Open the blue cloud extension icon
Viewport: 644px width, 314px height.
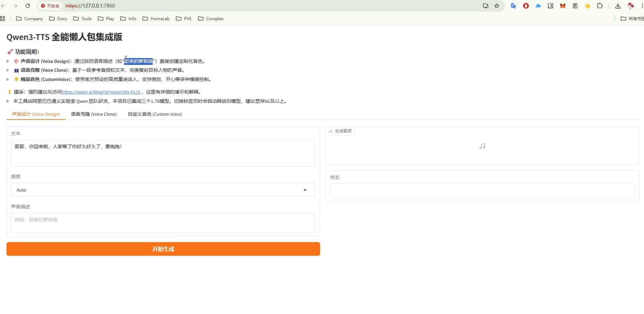pos(538,6)
